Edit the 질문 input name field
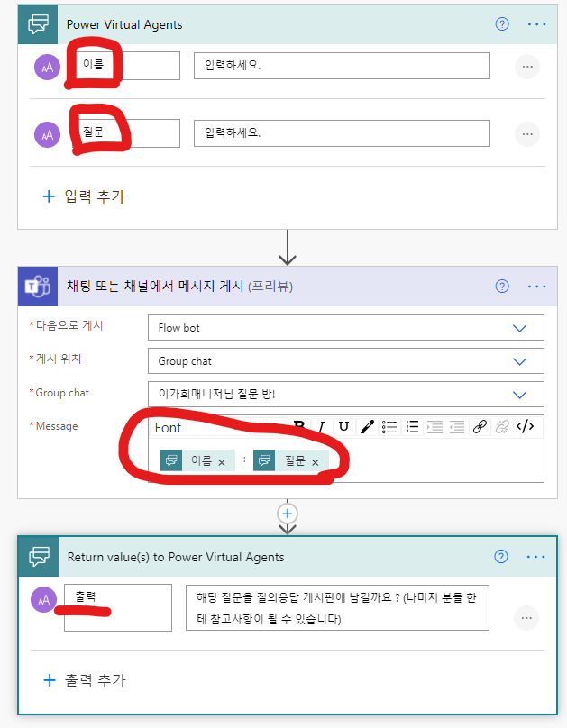Screen dimensions: 567x728 123,133
